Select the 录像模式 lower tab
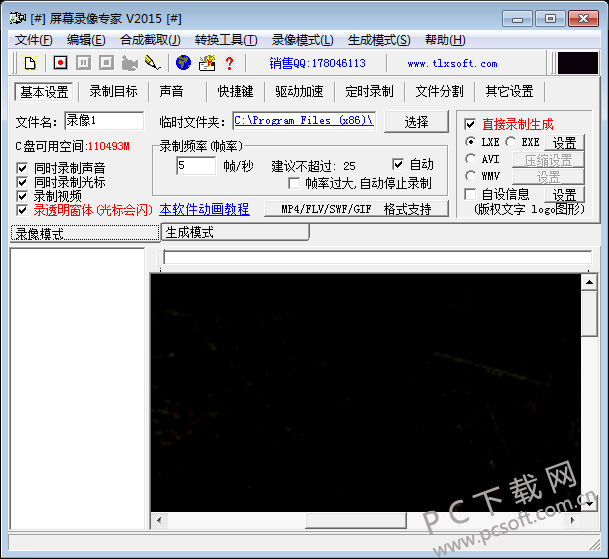Image resolution: width=609 pixels, height=559 pixels. [x=85, y=234]
